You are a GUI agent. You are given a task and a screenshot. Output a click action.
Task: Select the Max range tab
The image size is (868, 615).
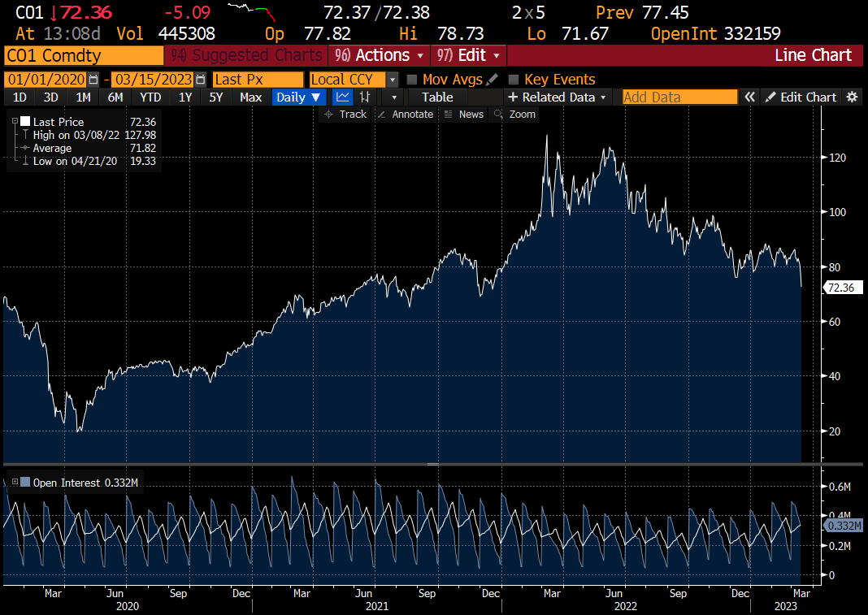(x=251, y=97)
